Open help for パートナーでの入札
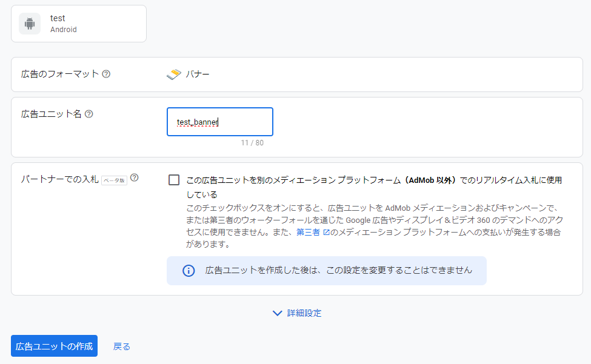This screenshot has width=591, height=364. (x=134, y=177)
